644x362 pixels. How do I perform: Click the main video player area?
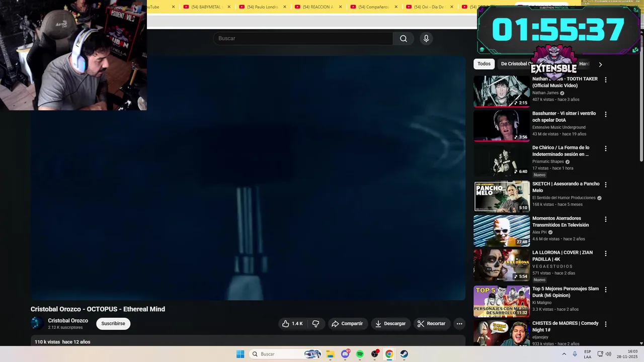[x=248, y=177]
